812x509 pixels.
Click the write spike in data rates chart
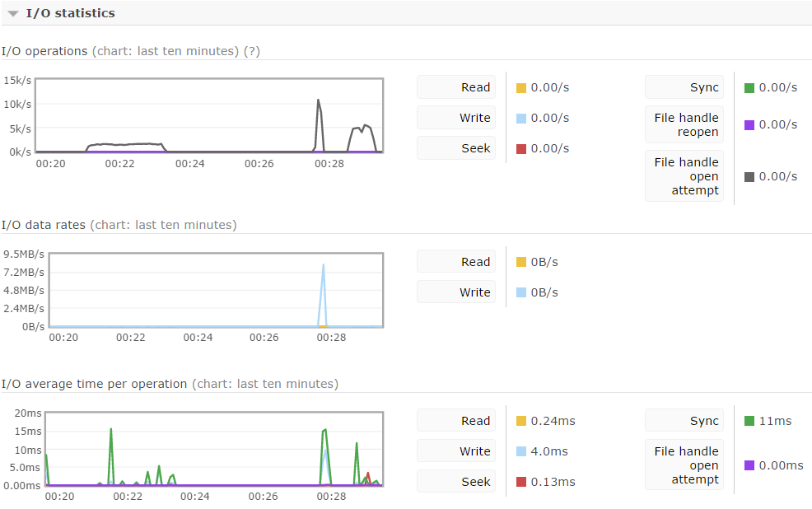point(324,265)
